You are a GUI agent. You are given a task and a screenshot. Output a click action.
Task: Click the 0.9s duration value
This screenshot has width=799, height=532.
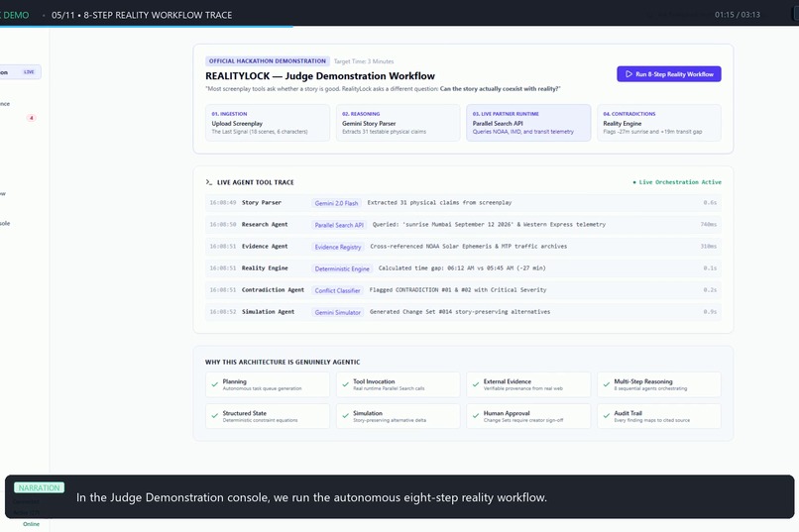[x=710, y=312]
